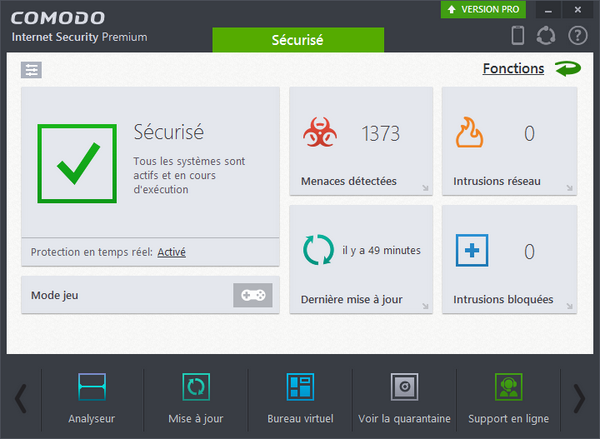Image resolution: width=600 pixels, height=439 pixels.
Task: Expand Intrusions réseau tile corner arrow
Action: pyautogui.click(x=569, y=188)
